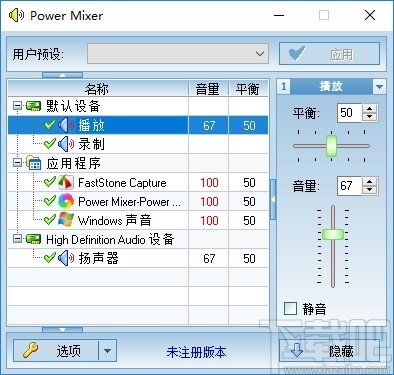Toggle the green checkmark for 扬声器
This screenshot has height=375, width=394.
pyautogui.click(x=49, y=258)
